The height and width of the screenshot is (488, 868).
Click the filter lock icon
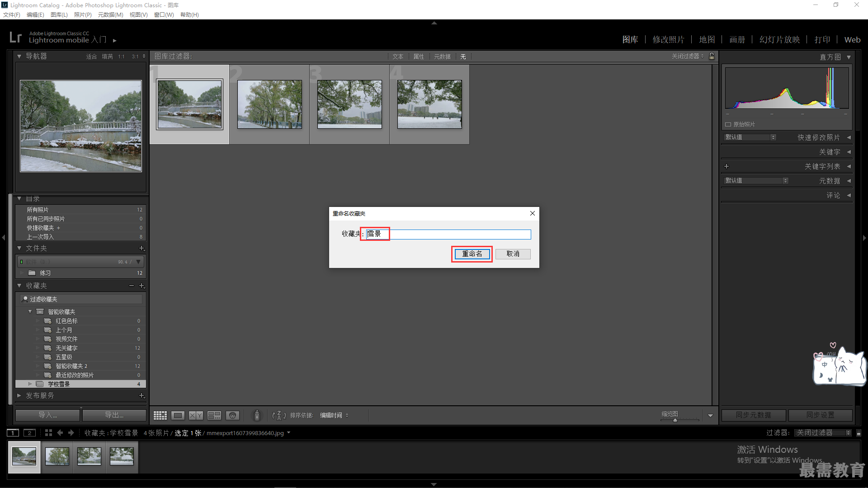(x=712, y=56)
